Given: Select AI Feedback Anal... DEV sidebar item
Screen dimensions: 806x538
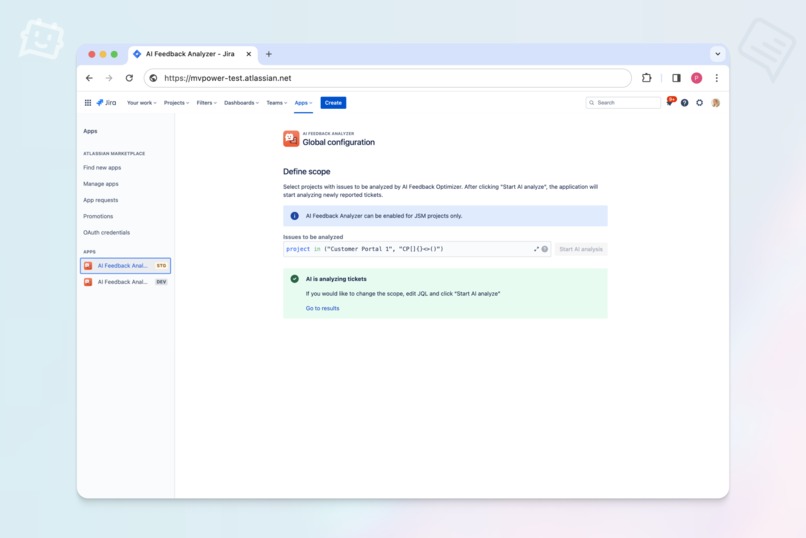Looking at the screenshot, I should click(125, 282).
